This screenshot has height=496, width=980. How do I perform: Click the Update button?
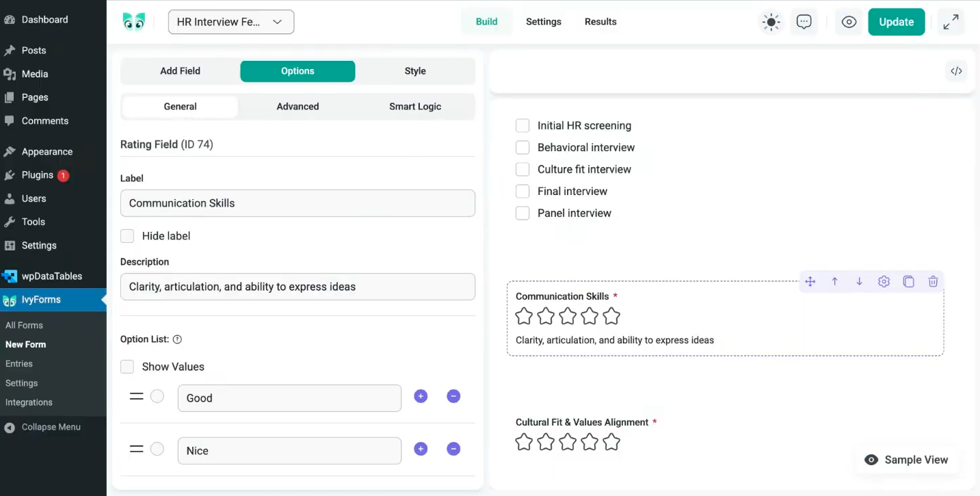[896, 22]
